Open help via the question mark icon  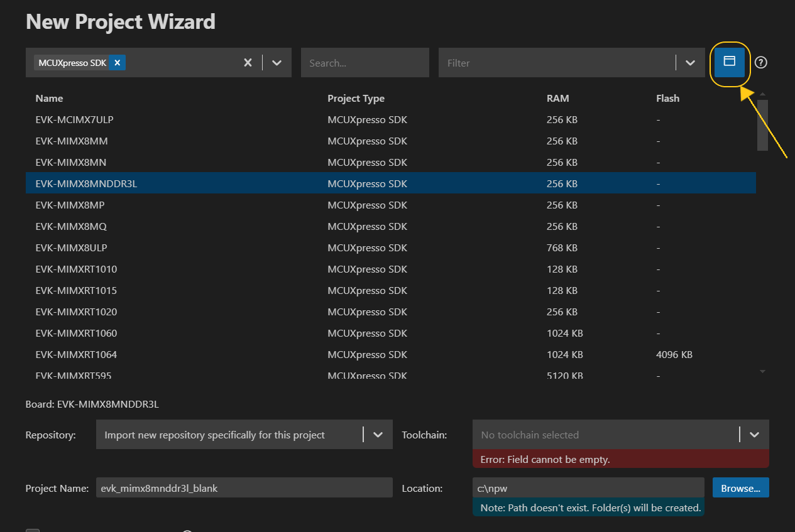[x=760, y=62]
